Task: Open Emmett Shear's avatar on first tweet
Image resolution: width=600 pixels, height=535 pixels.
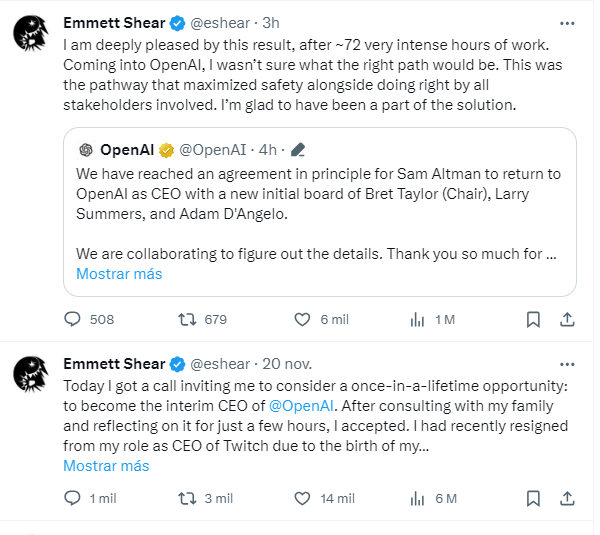Action: [31, 33]
